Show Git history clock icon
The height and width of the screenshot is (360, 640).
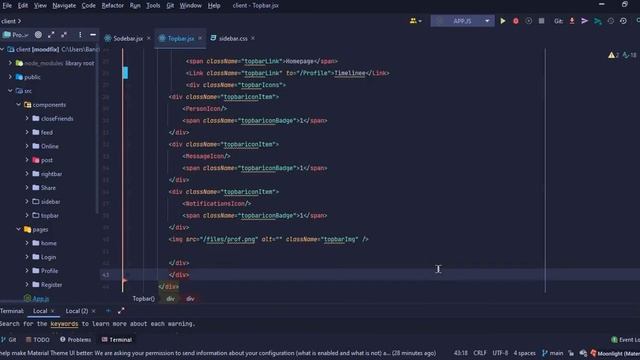pos(611,21)
